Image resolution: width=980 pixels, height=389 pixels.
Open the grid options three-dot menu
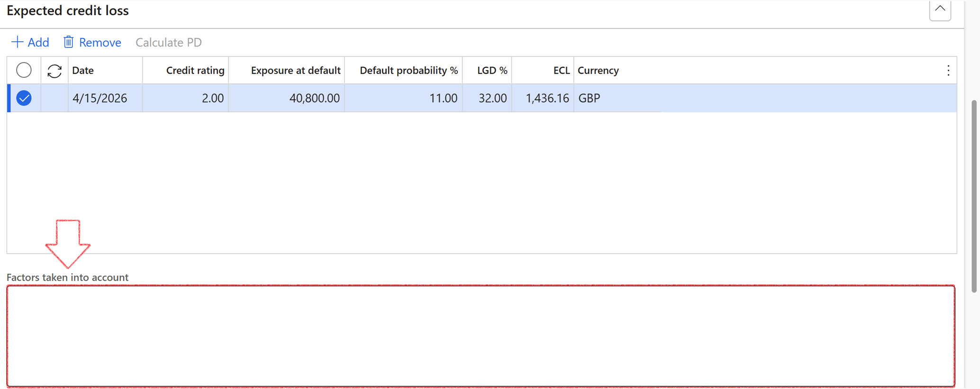pyautogui.click(x=948, y=71)
